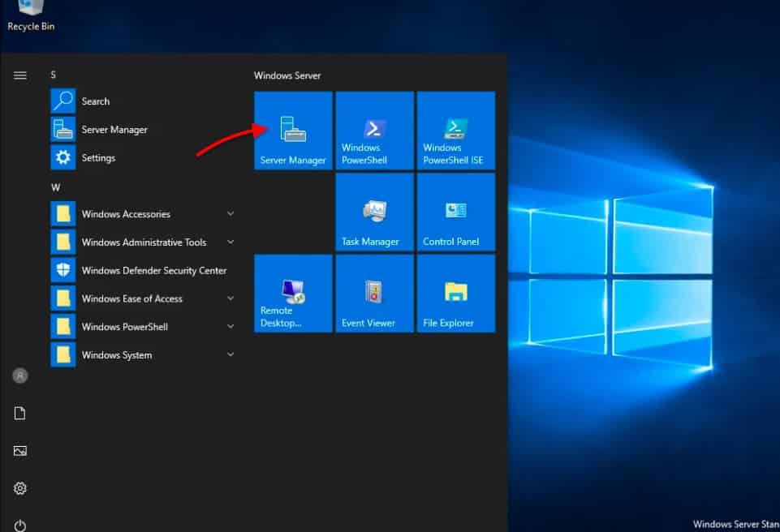780x532 pixels.
Task: Open the Server Manager tile
Action: [293, 131]
